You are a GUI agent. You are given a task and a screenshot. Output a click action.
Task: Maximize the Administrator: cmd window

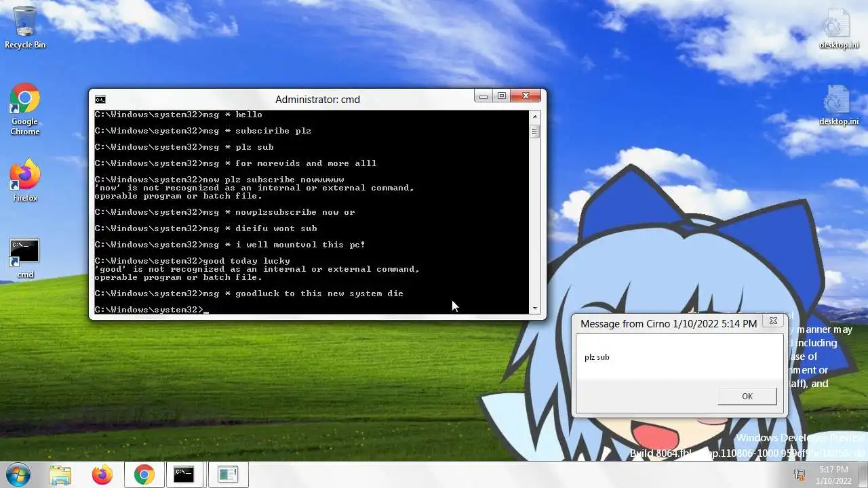tap(502, 96)
